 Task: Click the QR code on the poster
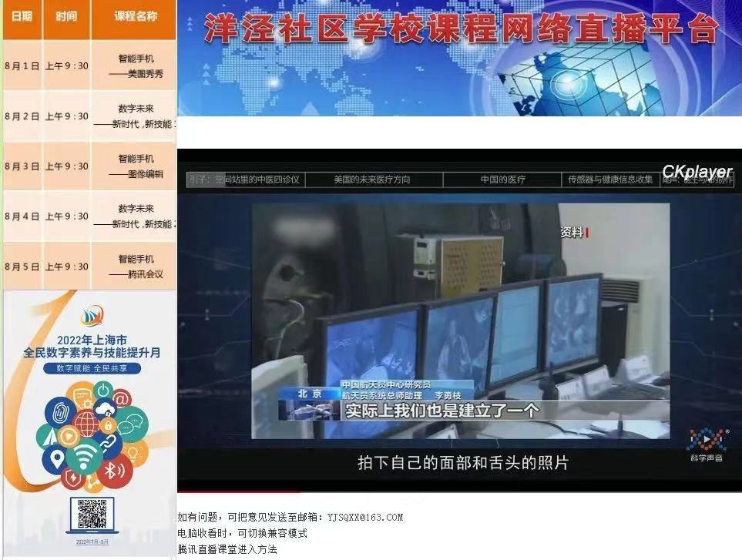(x=92, y=514)
